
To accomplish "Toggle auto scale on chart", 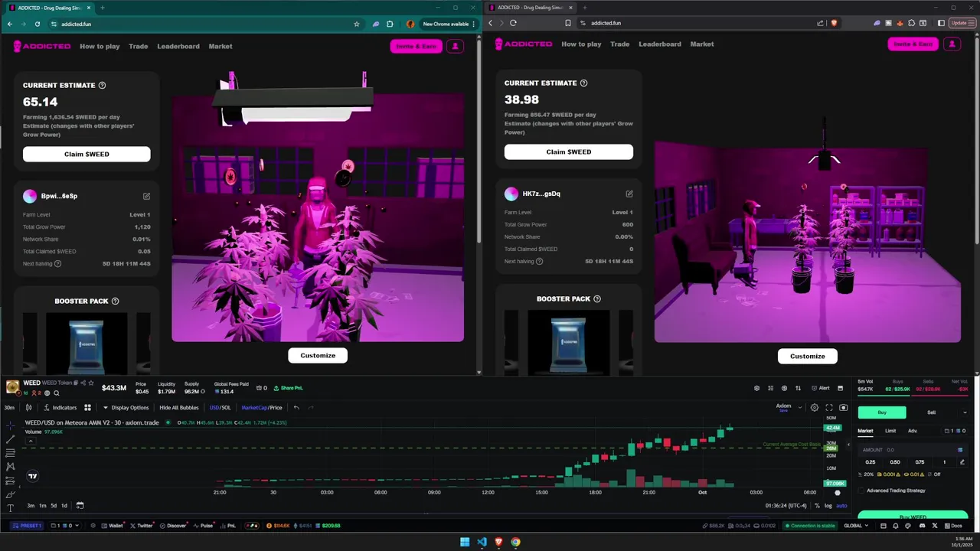I will [x=841, y=506].
